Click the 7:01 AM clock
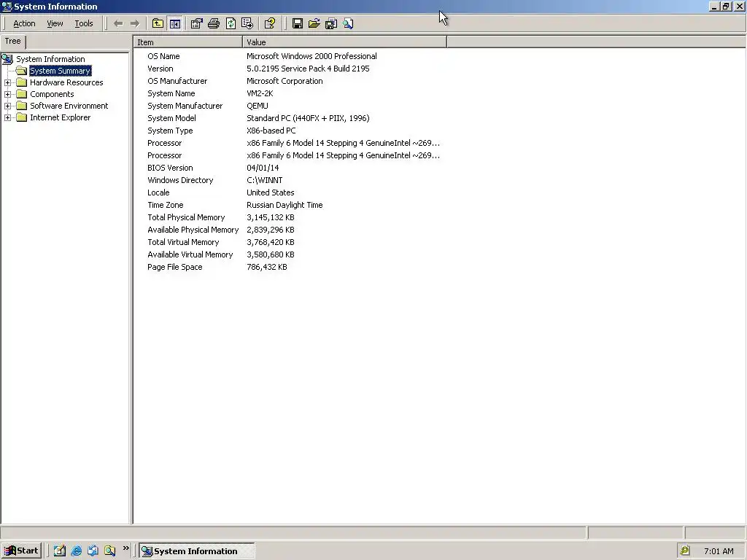Image resolution: width=747 pixels, height=560 pixels. click(x=719, y=551)
